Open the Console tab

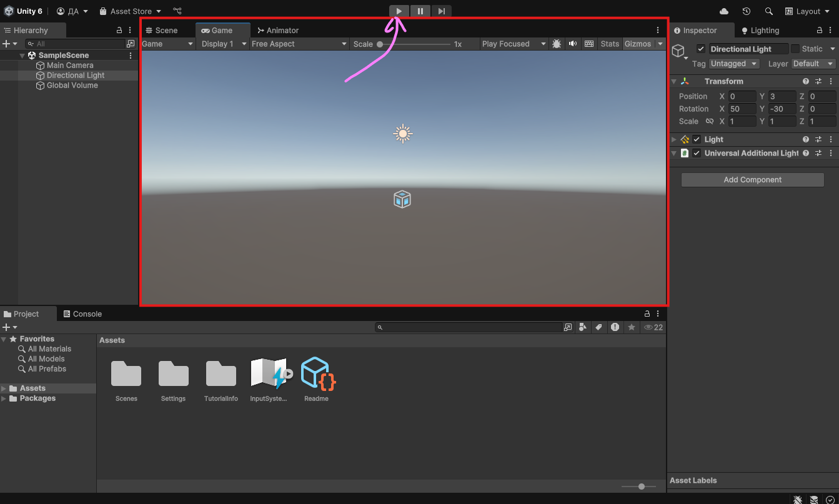pos(82,314)
